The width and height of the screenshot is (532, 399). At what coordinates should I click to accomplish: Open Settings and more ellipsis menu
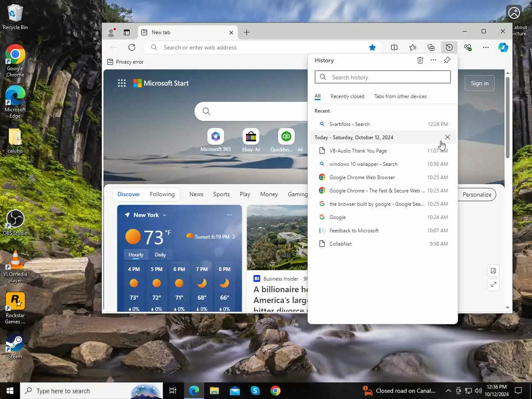[x=485, y=47]
